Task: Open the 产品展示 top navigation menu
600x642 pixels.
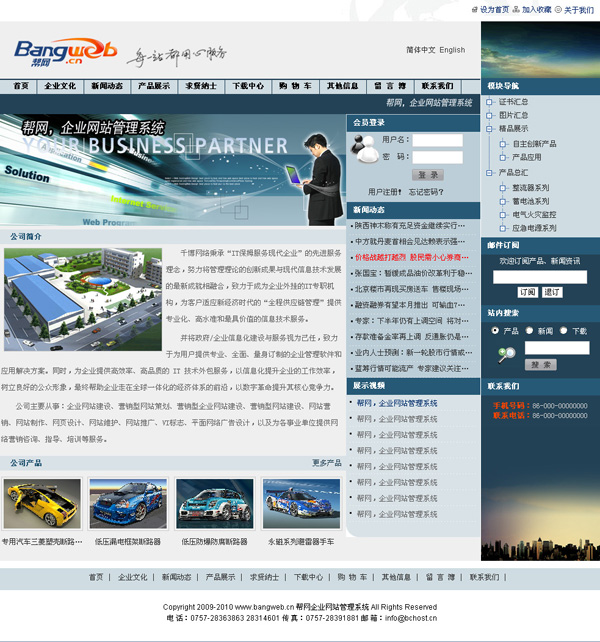Action: 154,86
